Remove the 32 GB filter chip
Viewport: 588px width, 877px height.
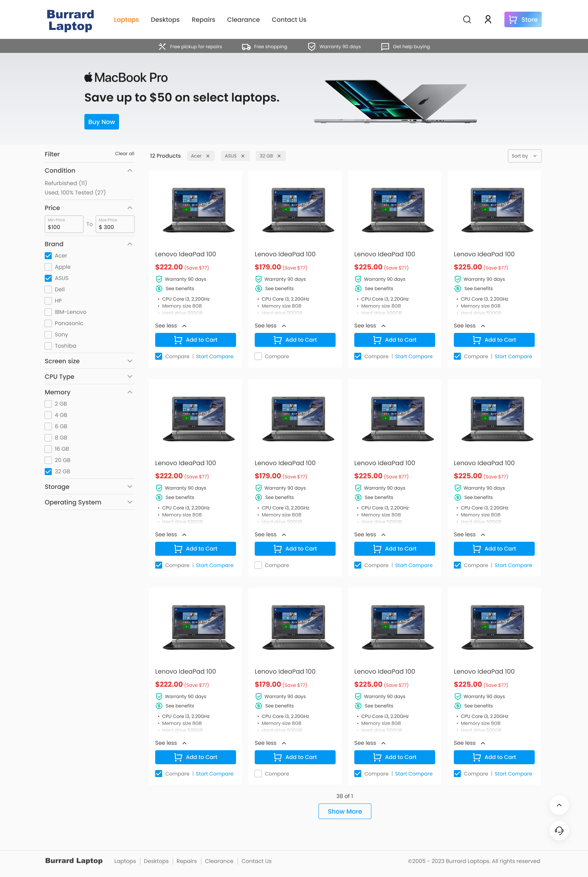pos(279,156)
